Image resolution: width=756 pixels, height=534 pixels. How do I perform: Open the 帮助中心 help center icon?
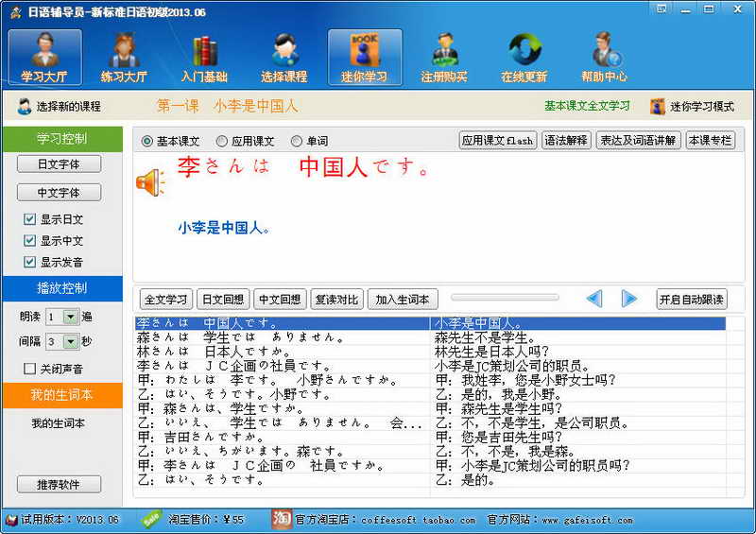(604, 57)
